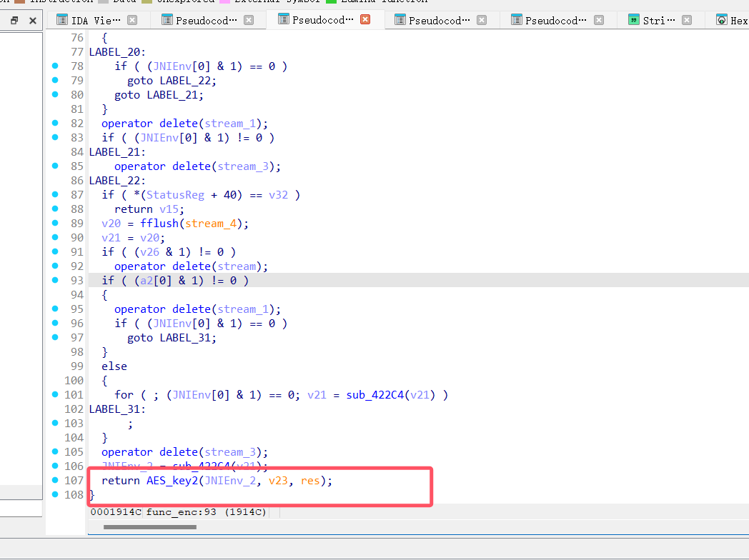Close the IDA View tab
This screenshot has width=749, height=560.
coord(132,20)
